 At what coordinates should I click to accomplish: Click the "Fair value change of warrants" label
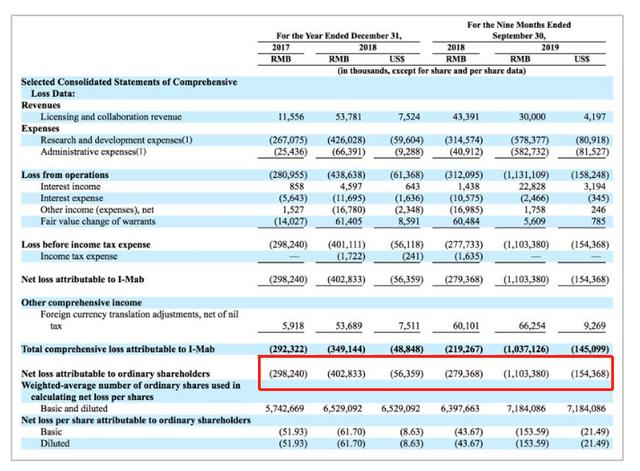tap(101, 221)
